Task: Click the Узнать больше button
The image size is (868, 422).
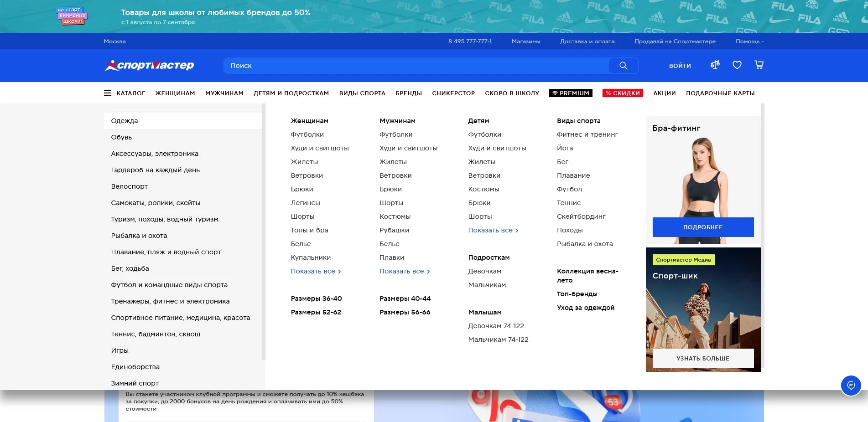Action: [x=702, y=358]
